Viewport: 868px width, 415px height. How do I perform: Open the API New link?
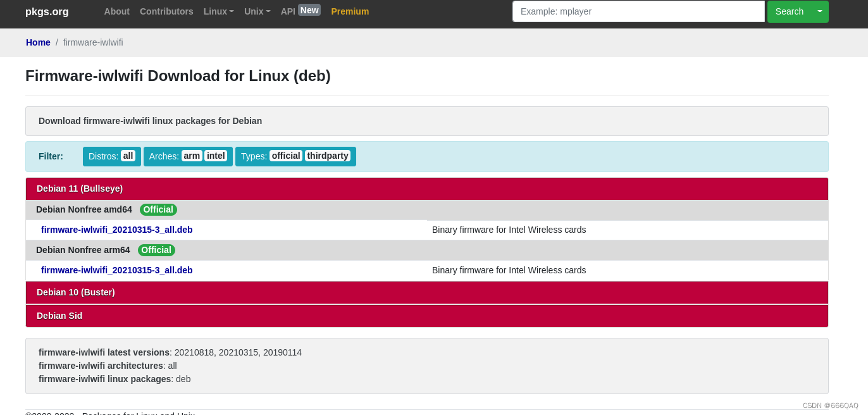(x=300, y=11)
